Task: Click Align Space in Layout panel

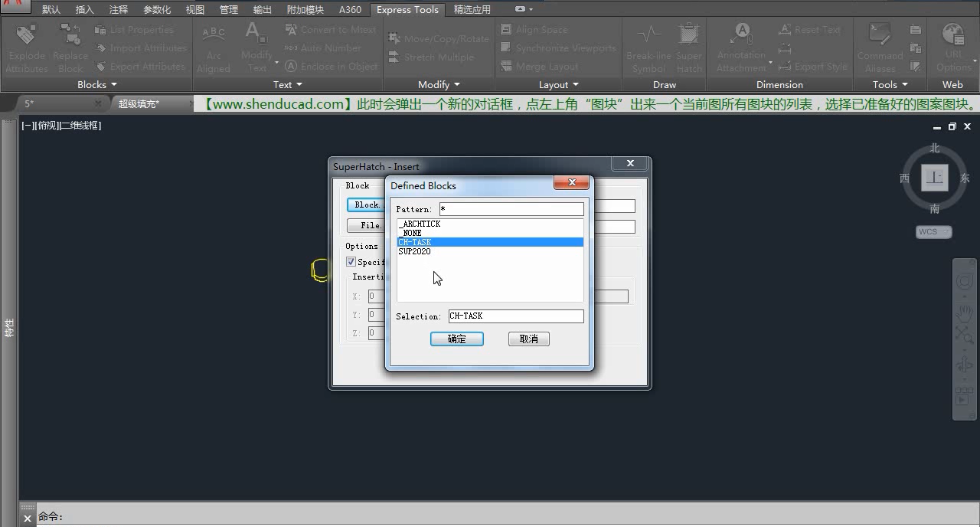Action: 534,30
